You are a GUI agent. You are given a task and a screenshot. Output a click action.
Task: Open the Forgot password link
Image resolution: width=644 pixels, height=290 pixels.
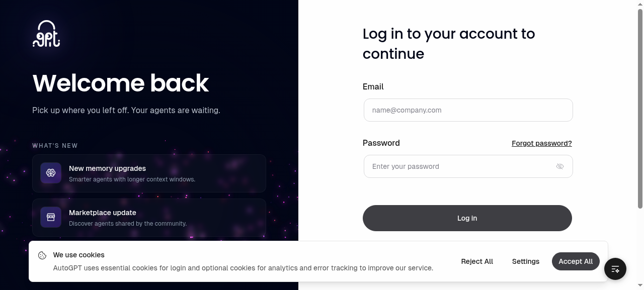pos(542,143)
